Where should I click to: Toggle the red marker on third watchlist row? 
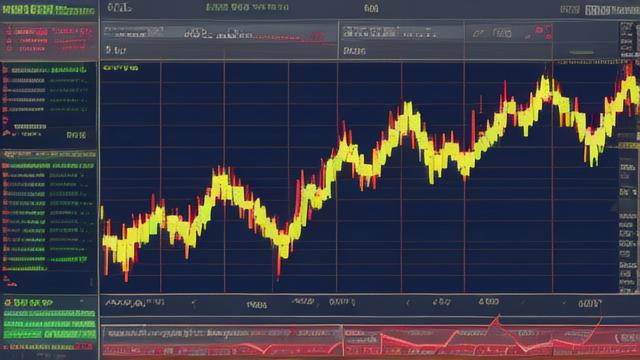(5, 90)
